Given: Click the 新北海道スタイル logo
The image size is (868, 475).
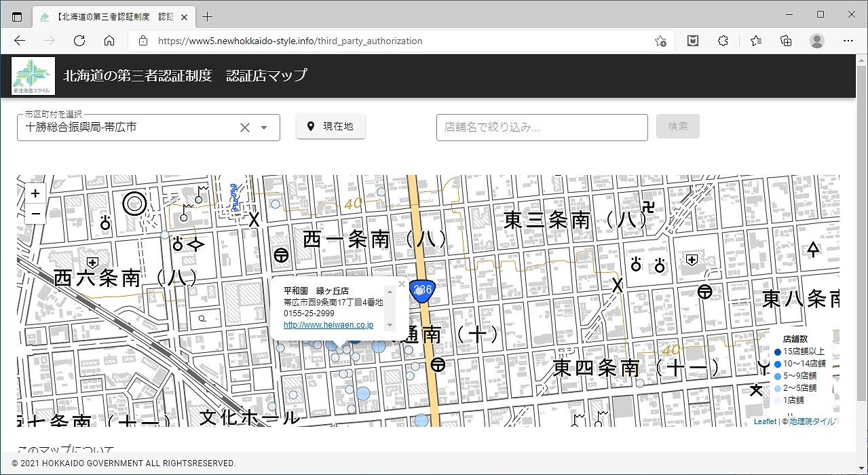Looking at the screenshot, I should (x=33, y=76).
